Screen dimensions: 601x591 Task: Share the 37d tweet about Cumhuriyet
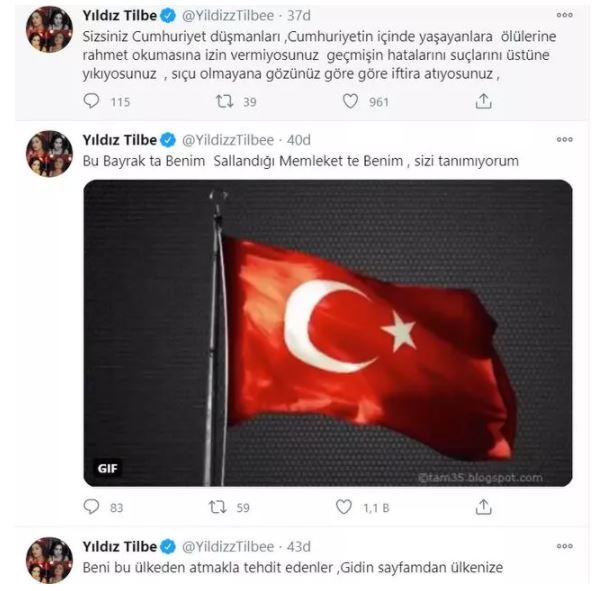point(483,101)
